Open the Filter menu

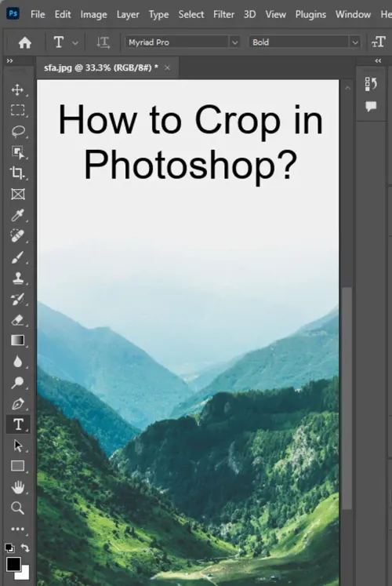click(224, 15)
